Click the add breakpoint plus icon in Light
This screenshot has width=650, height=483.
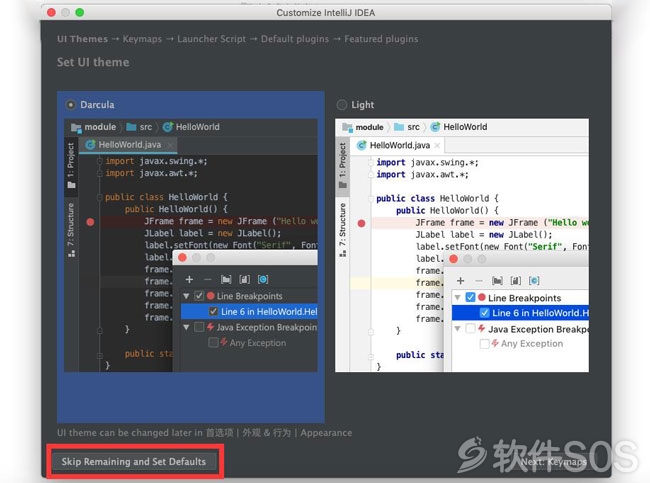[461, 281]
